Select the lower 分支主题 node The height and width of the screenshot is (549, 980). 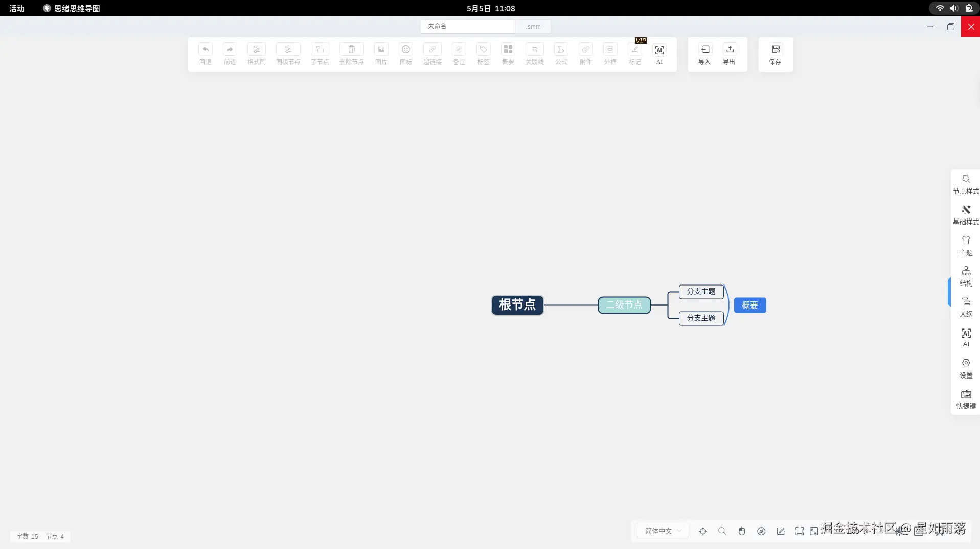pos(701,318)
